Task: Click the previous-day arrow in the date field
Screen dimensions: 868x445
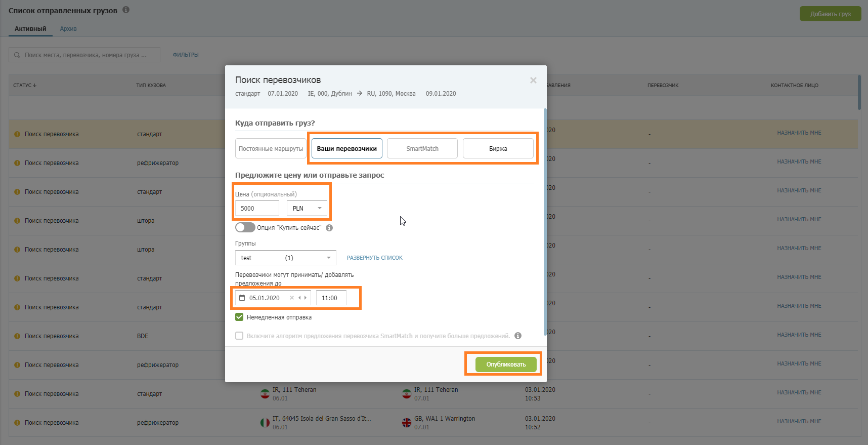Action: (299, 298)
